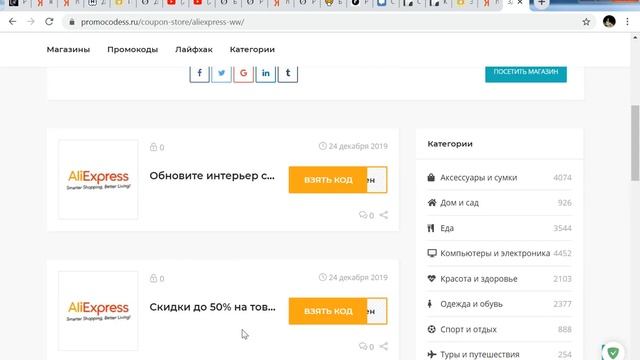
Task: Click the share icon on the Обновите интерьер coupon
Action: click(384, 215)
